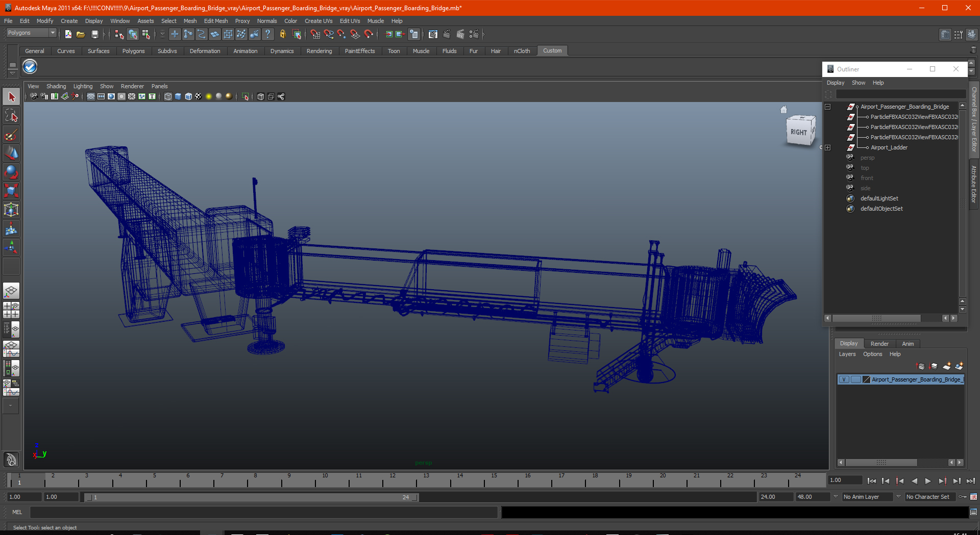The image size is (980, 535).
Task: Open the Create UVs menu
Action: click(x=318, y=21)
